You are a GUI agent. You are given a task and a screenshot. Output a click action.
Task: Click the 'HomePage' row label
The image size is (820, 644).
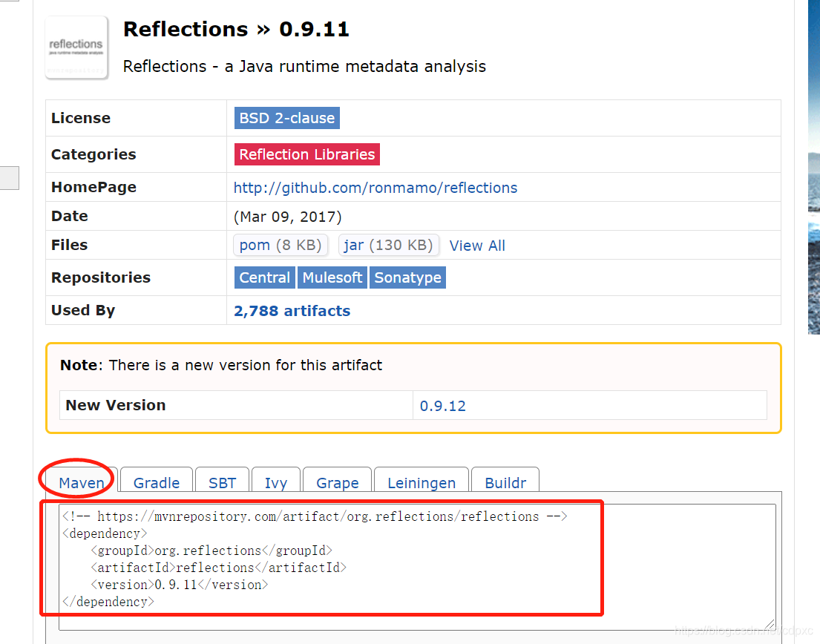coord(94,187)
